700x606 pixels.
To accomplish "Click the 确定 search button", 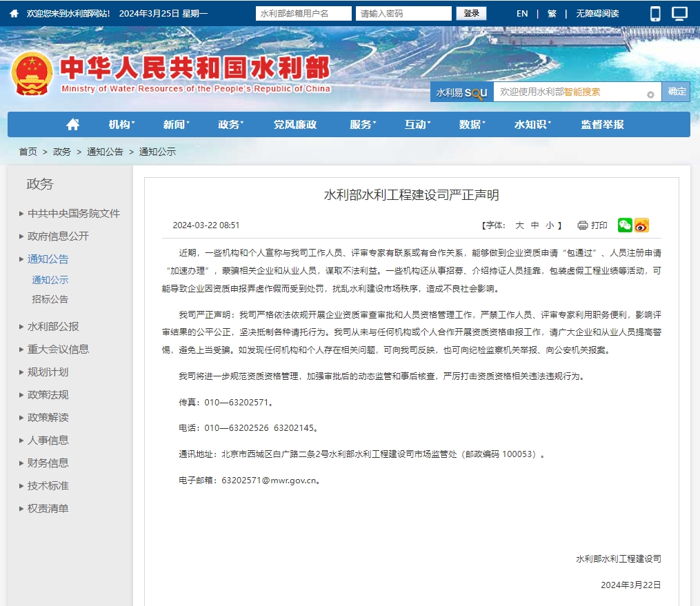I will [677, 92].
